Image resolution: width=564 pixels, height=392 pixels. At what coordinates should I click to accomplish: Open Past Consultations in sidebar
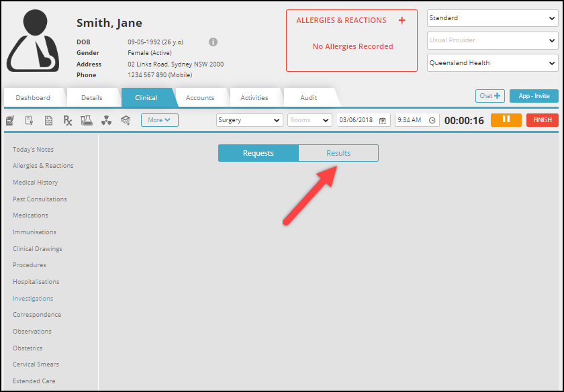point(40,199)
